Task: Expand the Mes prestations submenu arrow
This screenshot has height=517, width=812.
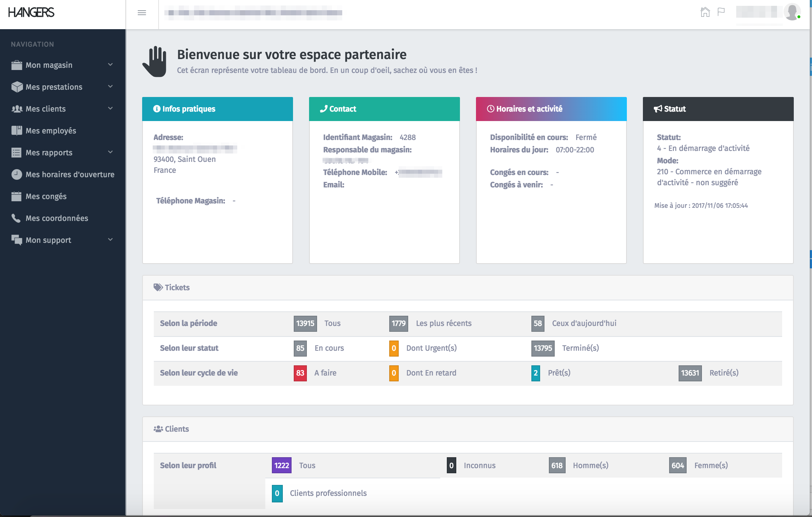Action: click(110, 87)
